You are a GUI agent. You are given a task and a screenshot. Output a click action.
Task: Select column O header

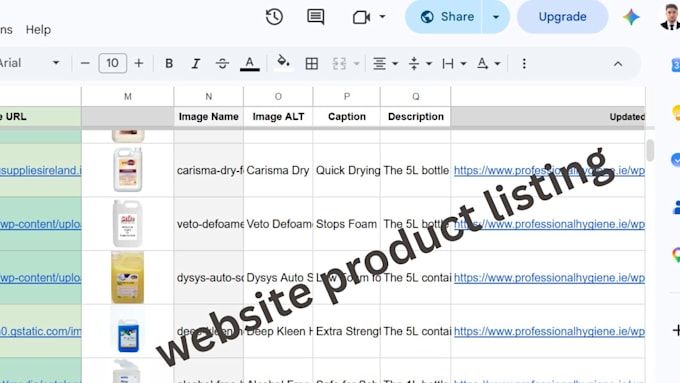tap(278, 96)
